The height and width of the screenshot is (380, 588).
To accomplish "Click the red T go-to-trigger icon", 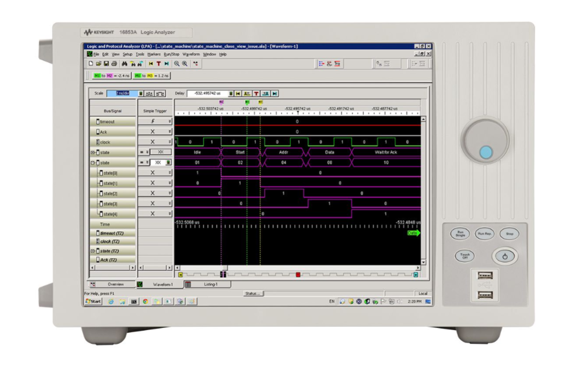I will click(159, 63).
